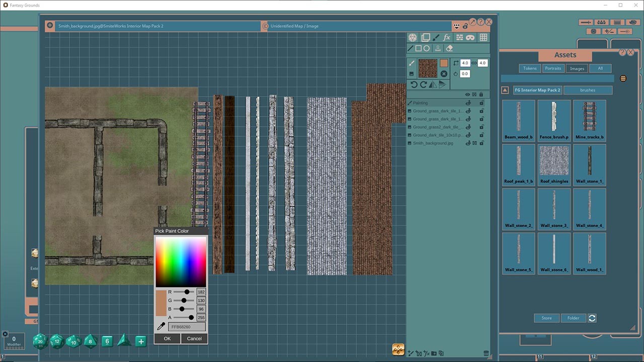Toggle visibility of the Painting layer

(x=468, y=103)
